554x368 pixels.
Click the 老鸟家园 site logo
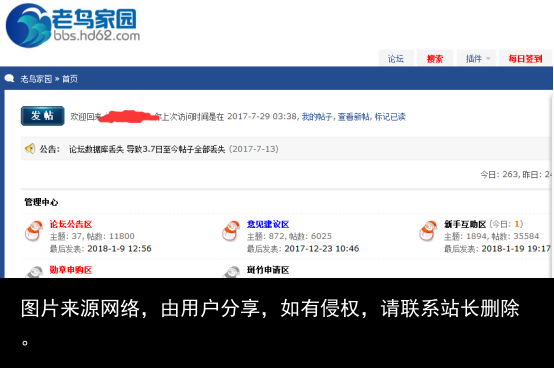coord(73,25)
